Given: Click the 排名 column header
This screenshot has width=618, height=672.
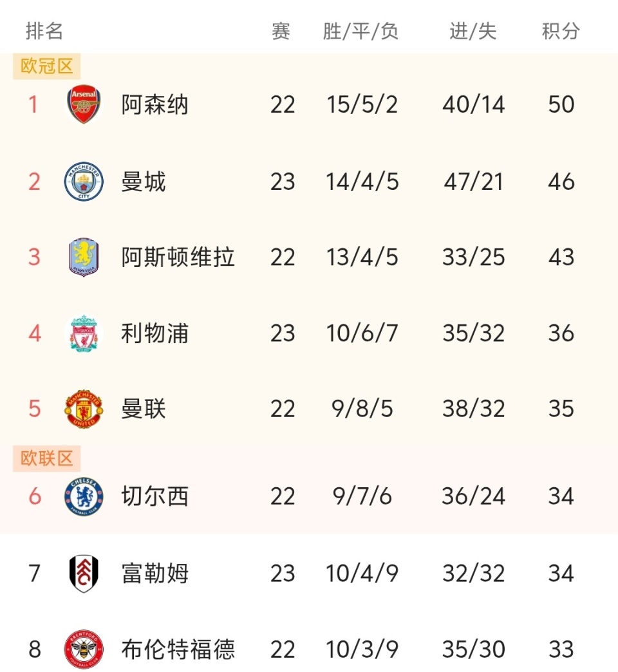Looking at the screenshot, I should (44, 31).
